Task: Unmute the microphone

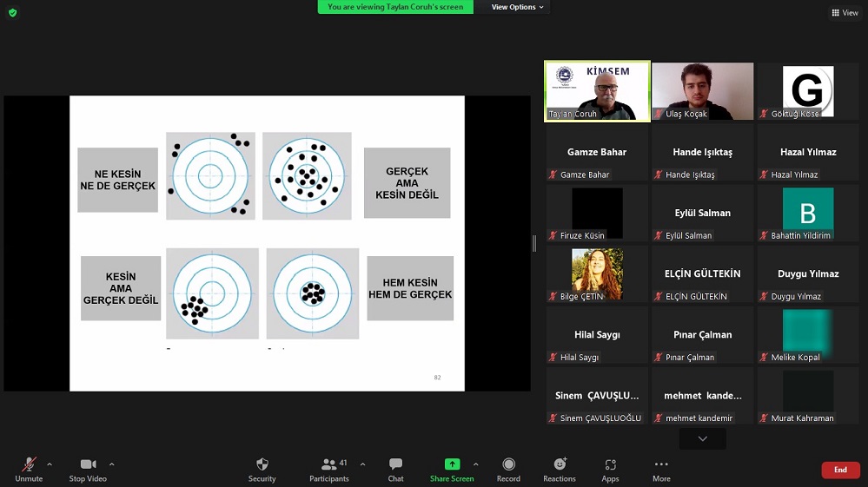Action: click(x=29, y=464)
